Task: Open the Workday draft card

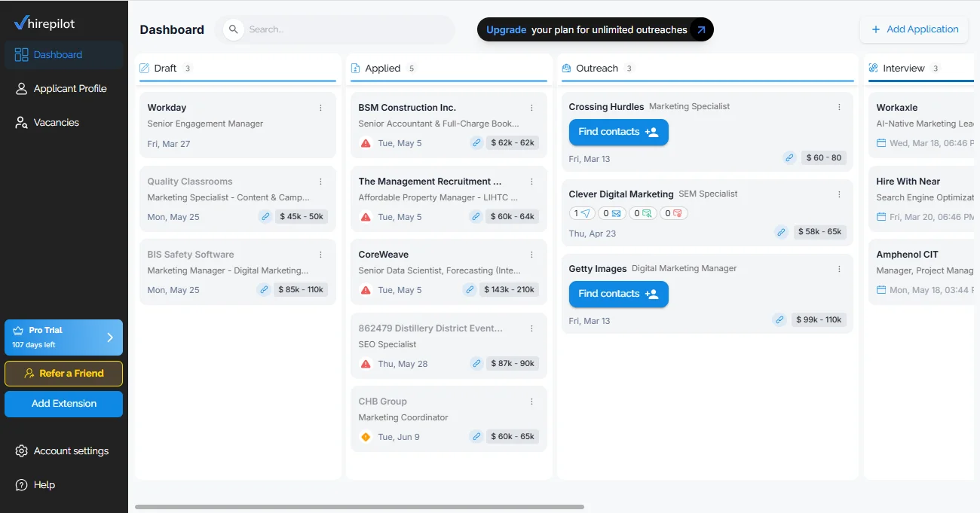Action: coord(237,125)
